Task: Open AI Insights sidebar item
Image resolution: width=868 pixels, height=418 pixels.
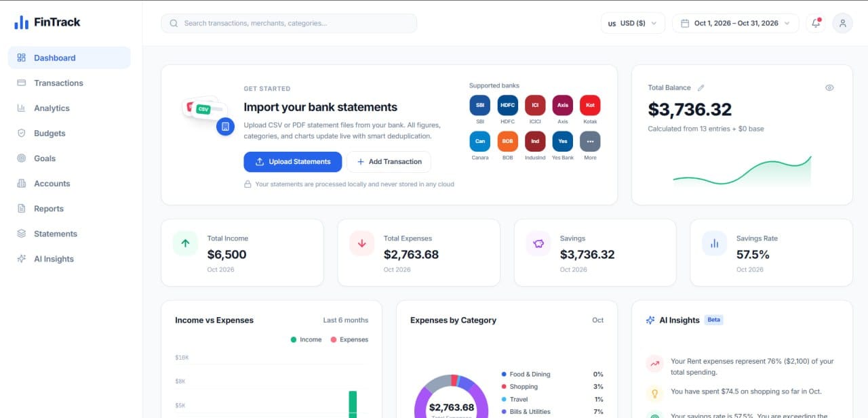Action: (x=69, y=259)
